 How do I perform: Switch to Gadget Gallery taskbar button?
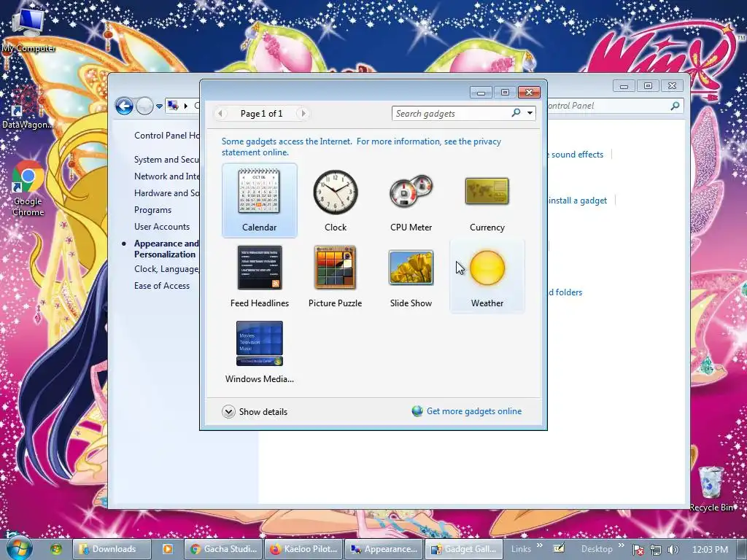pos(463,549)
